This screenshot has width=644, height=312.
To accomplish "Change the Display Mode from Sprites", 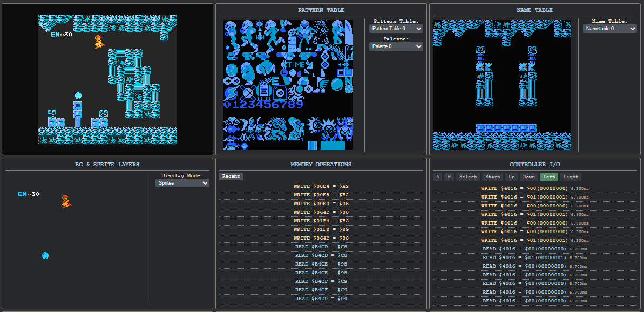I will [x=182, y=182].
